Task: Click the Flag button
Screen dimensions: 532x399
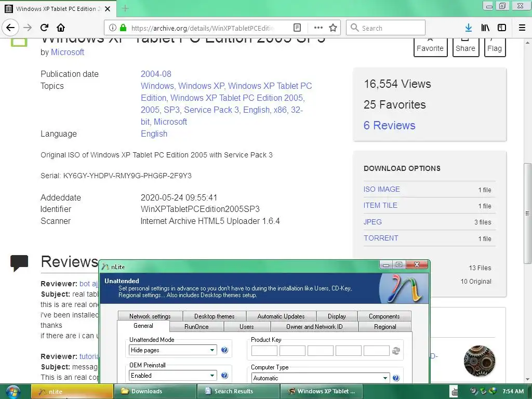Action: (x=495, y=47)
